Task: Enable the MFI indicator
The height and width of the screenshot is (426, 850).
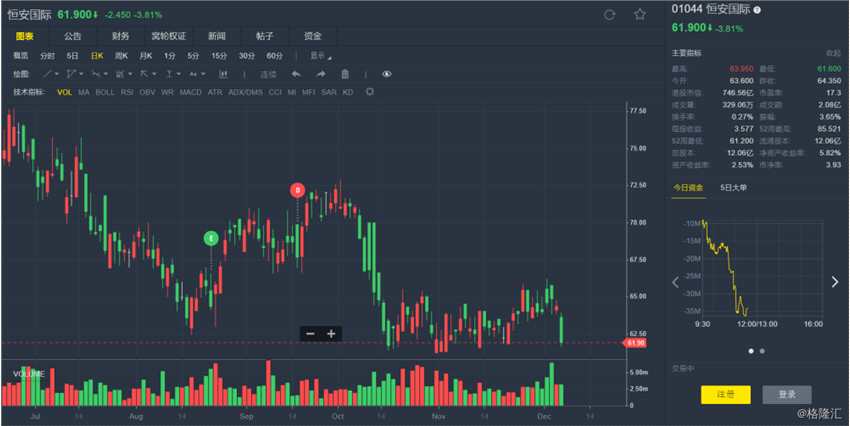Action: pyautogui.click(x=308, y=93)
